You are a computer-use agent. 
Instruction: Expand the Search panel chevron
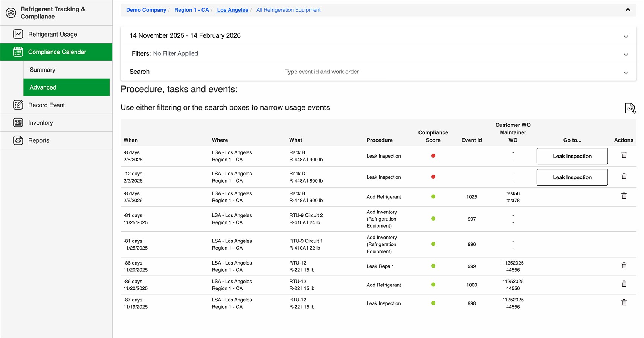(x=626, y=73)
